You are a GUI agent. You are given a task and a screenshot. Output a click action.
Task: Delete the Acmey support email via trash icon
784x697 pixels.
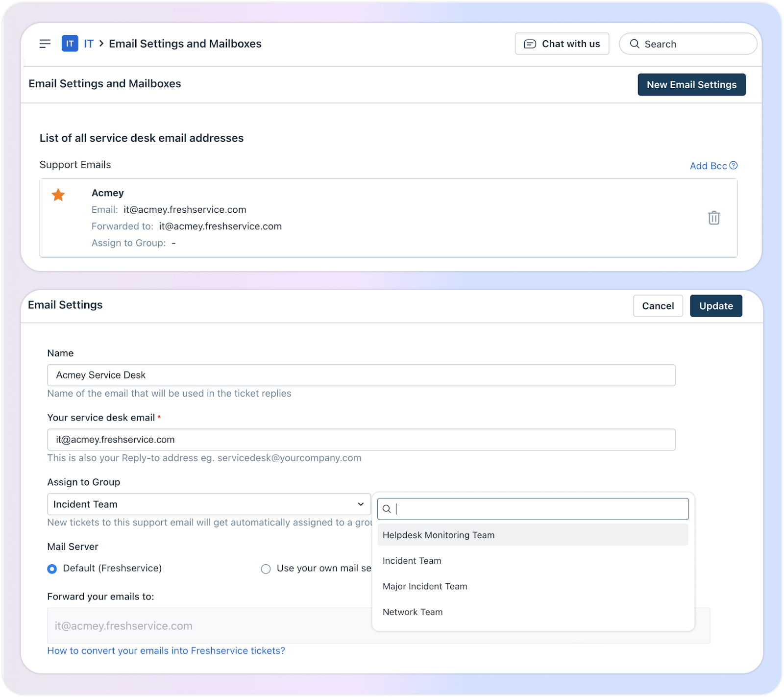tap(713, 218)
